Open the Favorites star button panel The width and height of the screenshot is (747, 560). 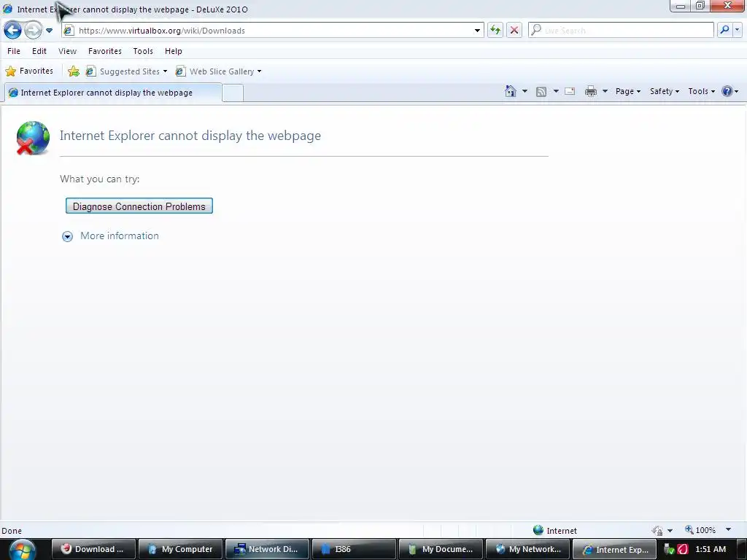point(29,71)
